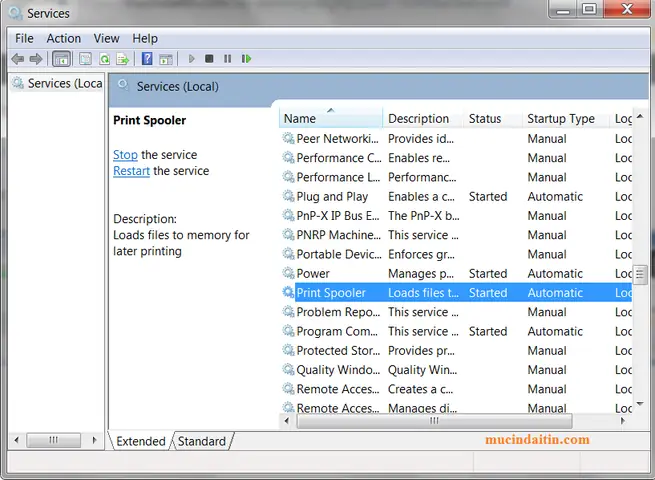Click services list horizontal scrollbar right arrow
The image size is (655, 480).
[623, 421]
